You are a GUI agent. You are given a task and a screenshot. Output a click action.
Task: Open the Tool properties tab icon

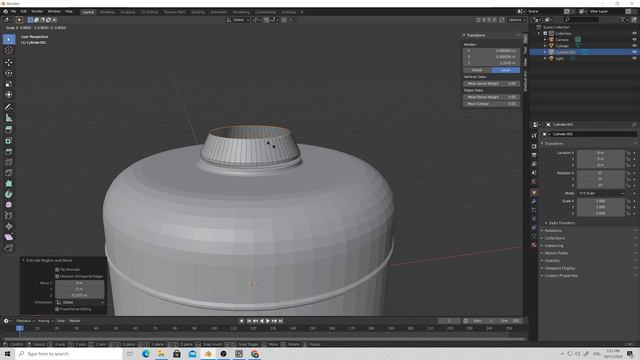pos(534,136)
